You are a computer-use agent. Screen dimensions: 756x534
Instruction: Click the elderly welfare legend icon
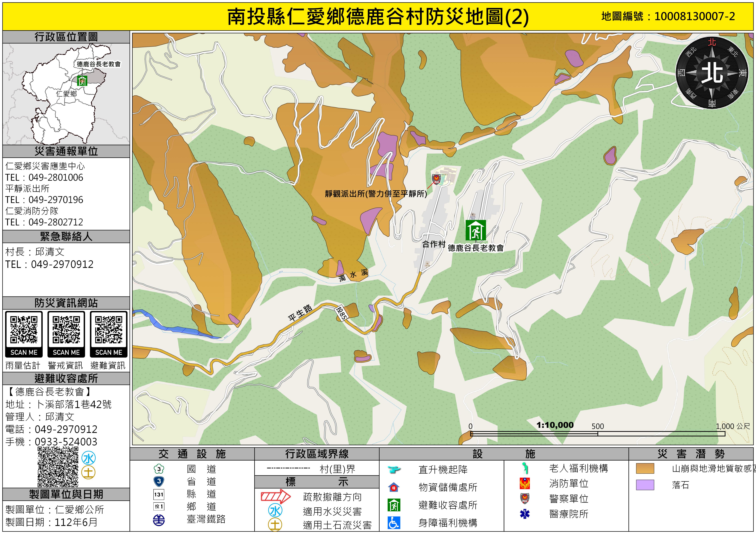(525, 468)
